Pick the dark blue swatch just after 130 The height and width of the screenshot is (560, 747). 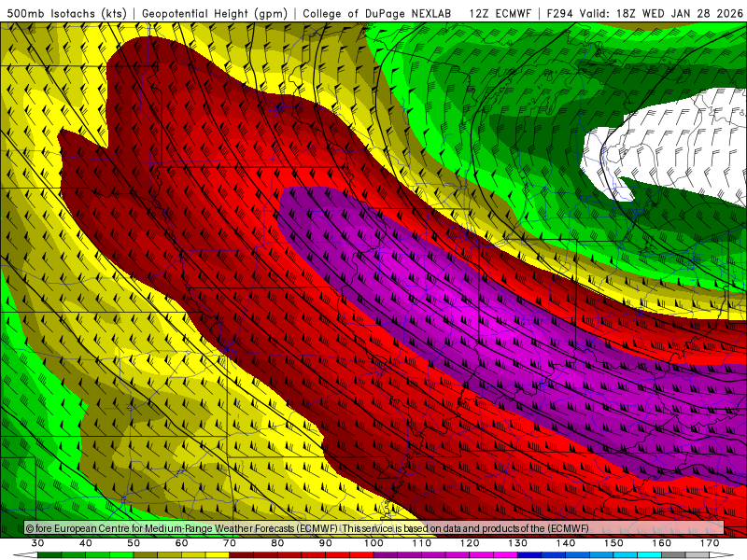click(x=529, y=554)
